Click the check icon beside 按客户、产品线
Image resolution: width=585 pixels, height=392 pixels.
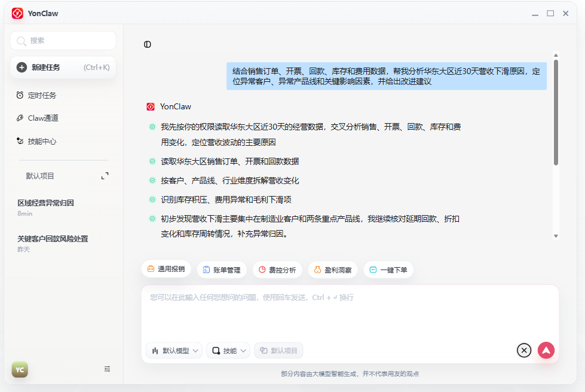pos(152,180)
